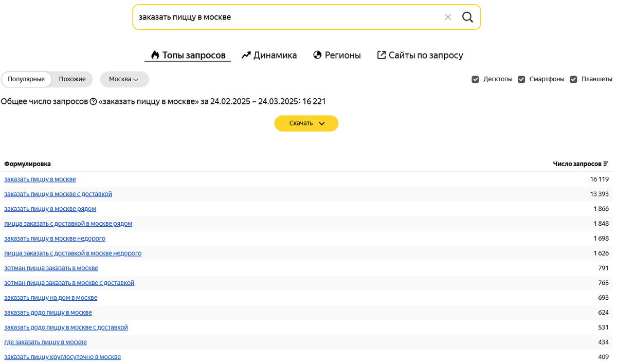
Task: Clear the search query with X icon
Action: (448, 17)
